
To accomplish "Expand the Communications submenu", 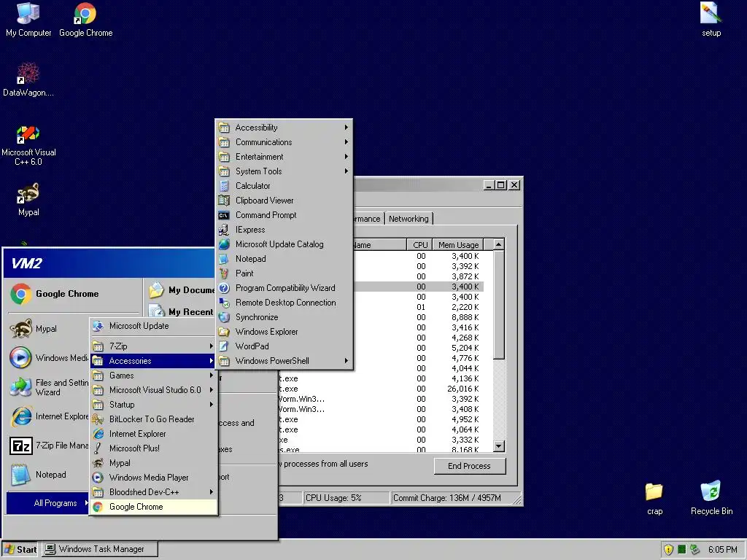I will pos(284,142).
